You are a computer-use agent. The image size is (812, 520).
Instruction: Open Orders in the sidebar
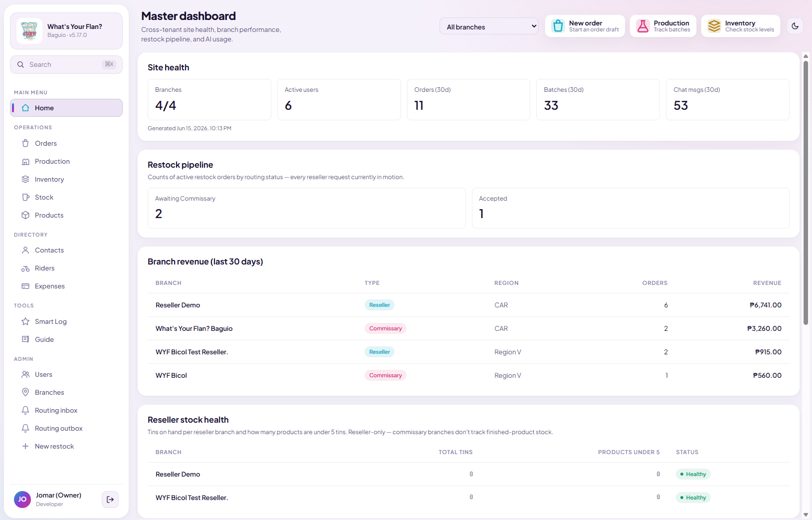(66, 143)
